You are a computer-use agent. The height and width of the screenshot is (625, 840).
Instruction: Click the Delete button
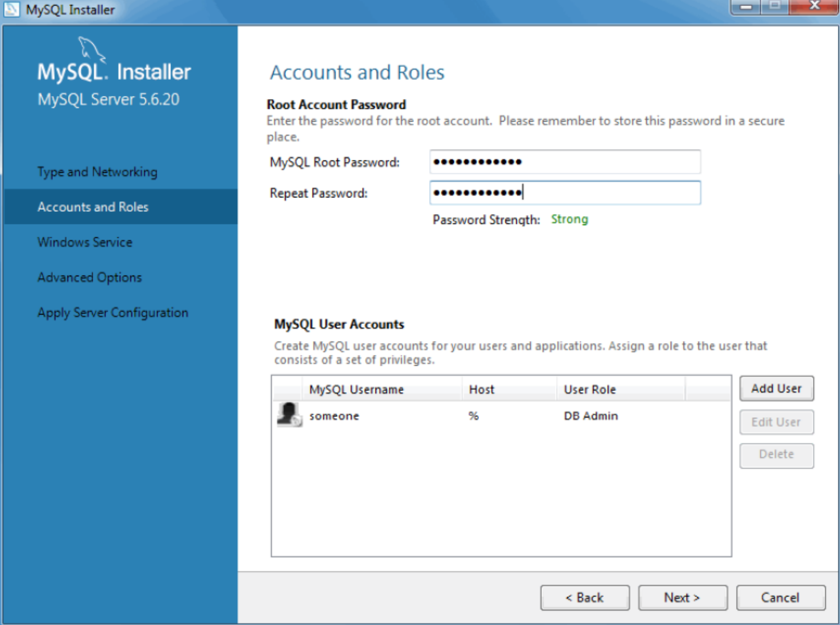click(x=776, y=455)
